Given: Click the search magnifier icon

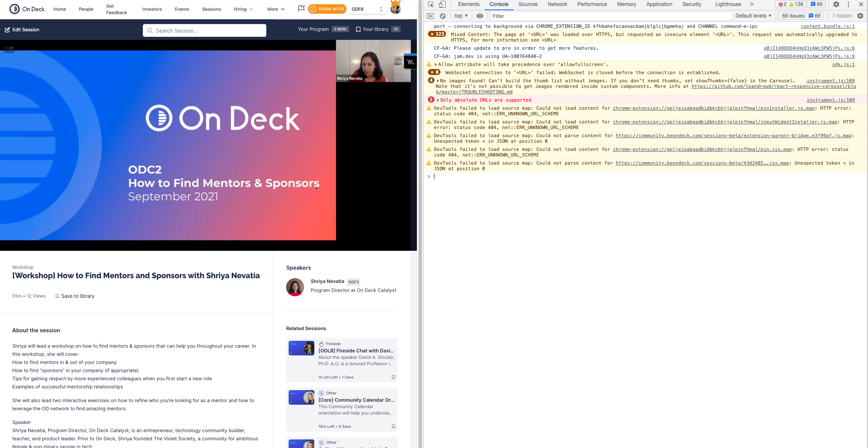Looking at the screenshot, I should (x=150, y=31).
